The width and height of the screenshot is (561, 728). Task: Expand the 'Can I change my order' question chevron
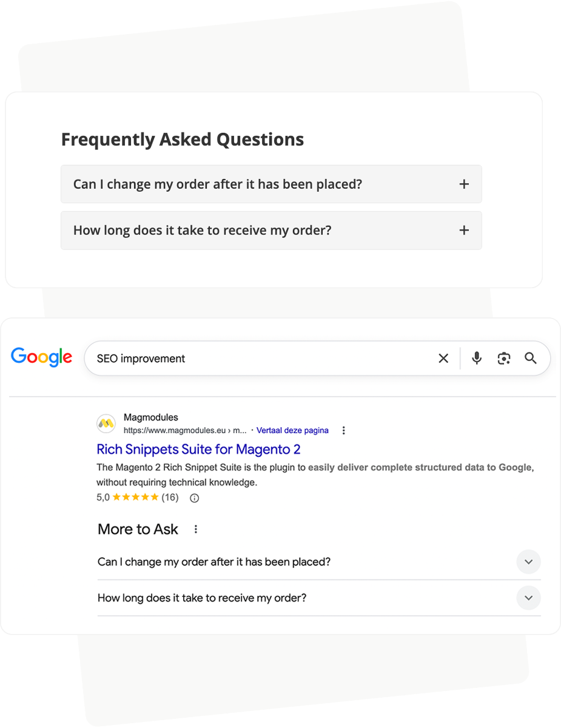tap(528, 562)
